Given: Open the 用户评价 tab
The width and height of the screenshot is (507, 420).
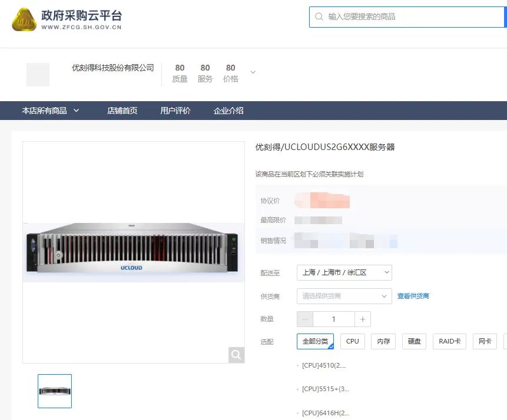Looking at the screenshot, I should coord(175,111).
